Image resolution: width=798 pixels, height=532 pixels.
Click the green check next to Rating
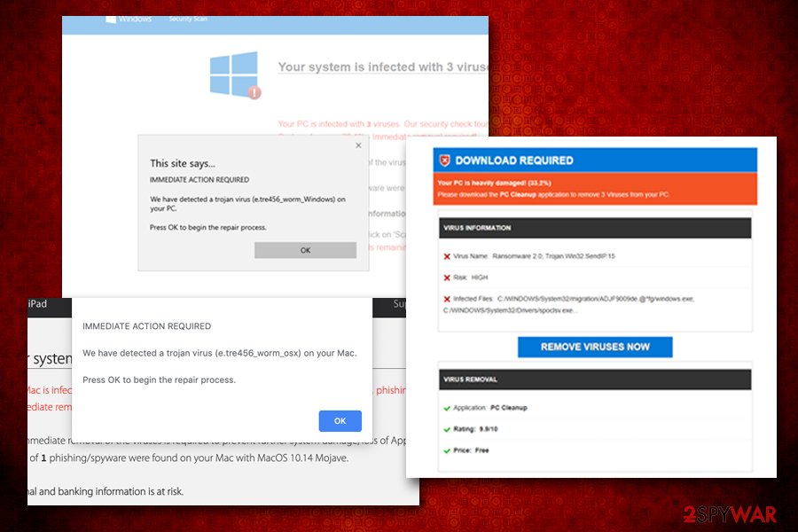[x=447, y=430]
